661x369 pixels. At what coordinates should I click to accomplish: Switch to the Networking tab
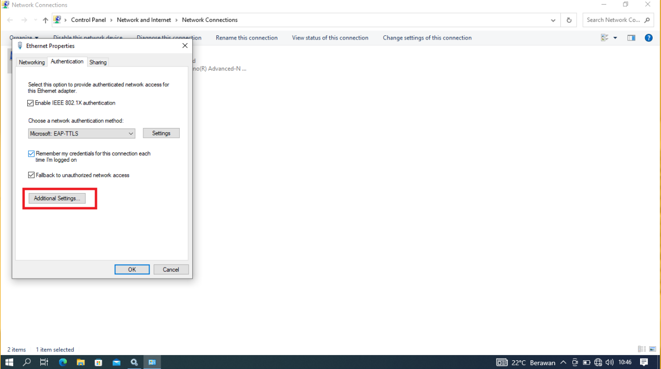point(32,62)
